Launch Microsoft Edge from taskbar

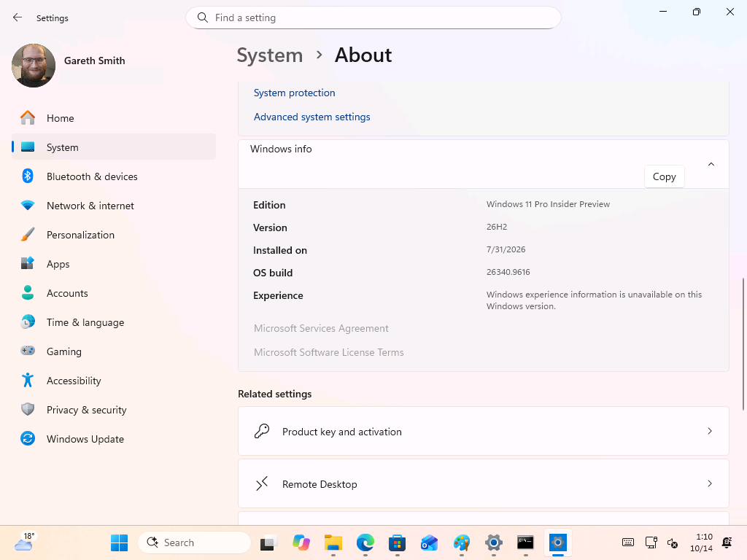[x=365, y=542]
